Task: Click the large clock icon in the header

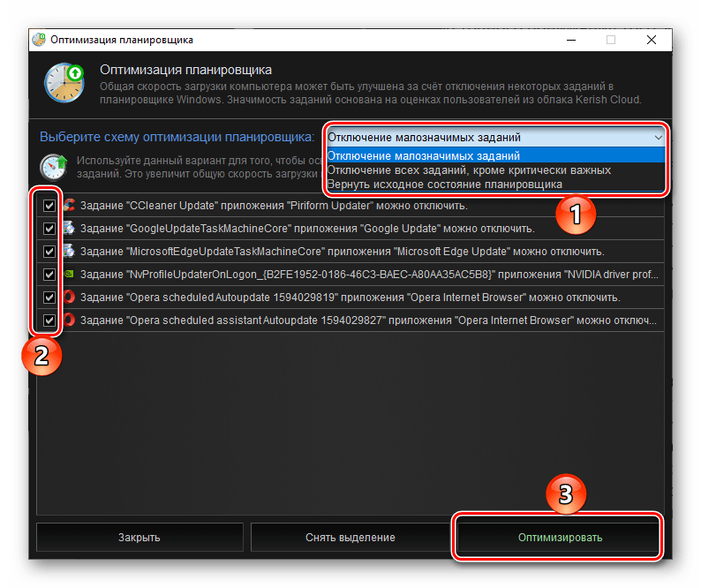Action: point(64,83)
